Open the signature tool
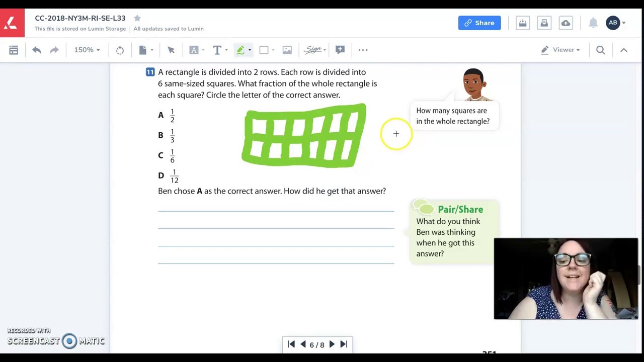This screenshot has width=644, height=362. [x=313, y=49]
